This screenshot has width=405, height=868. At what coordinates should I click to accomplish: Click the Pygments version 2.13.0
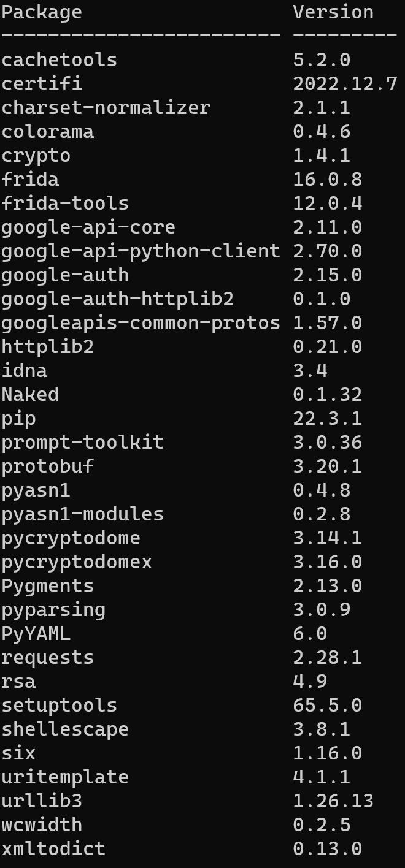328,585
